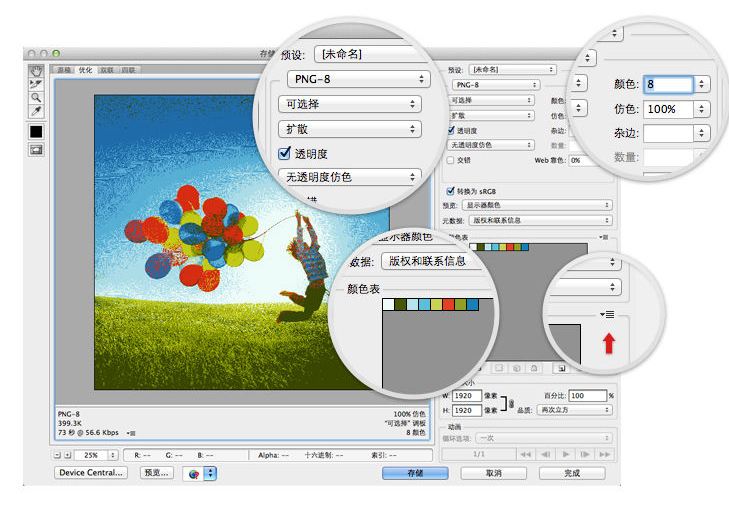Image resolution: width=729 pixels, height=509 pixels.
Task: Switch to the 双联 tab
Action: tap(107, 70)
